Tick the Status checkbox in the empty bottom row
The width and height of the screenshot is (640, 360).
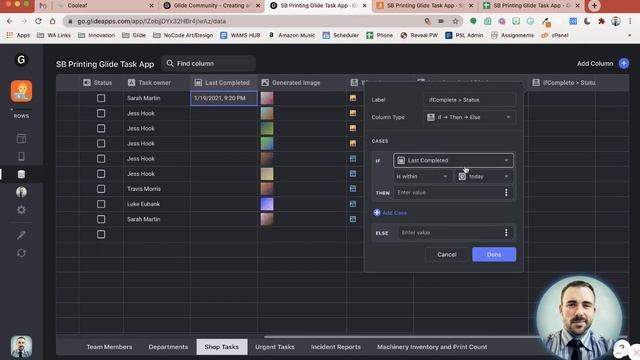point(101,234)
